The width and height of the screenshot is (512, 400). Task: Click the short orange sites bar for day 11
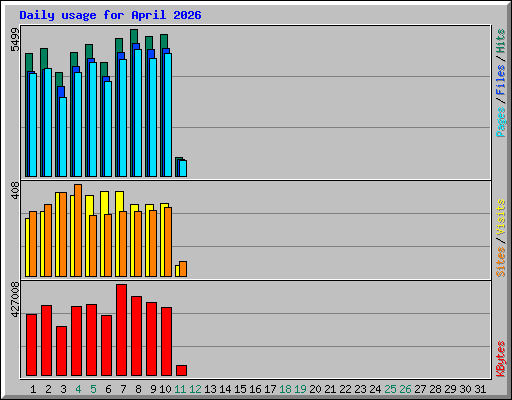coord(183,269)
